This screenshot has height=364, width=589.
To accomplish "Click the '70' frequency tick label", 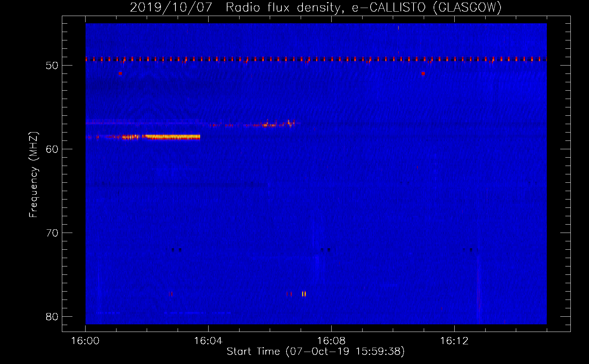I will click(x=52, y=233).
